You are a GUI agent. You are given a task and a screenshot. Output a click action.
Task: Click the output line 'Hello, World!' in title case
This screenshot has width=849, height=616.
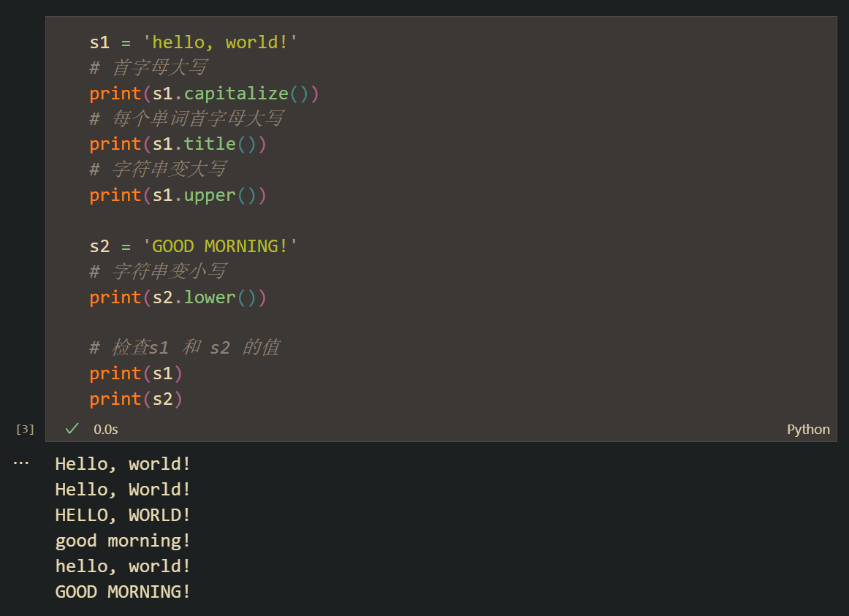tap(123, 490)
